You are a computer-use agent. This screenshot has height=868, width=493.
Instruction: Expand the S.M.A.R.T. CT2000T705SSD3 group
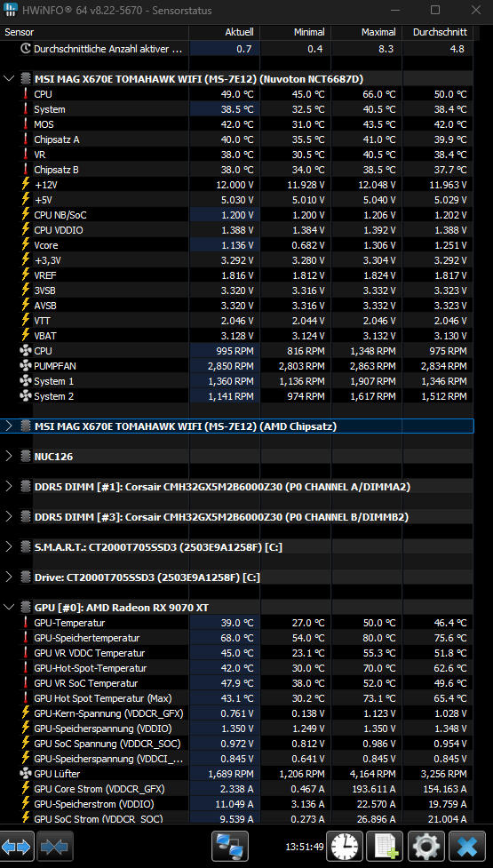(8, 547)
